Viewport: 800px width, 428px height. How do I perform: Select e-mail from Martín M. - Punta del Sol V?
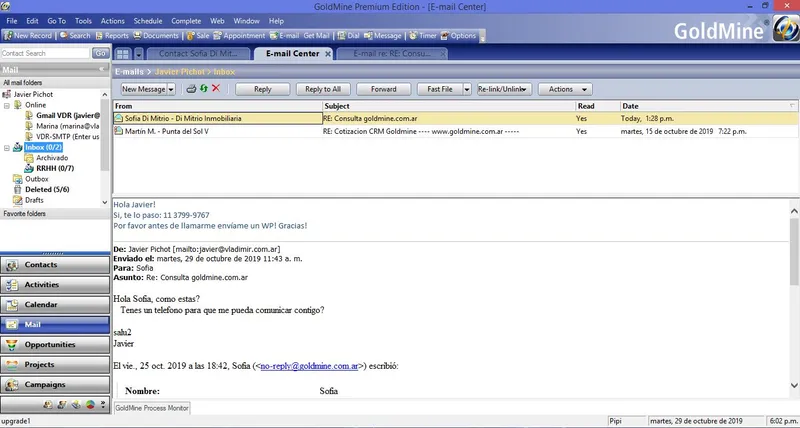tap(456, 132)
